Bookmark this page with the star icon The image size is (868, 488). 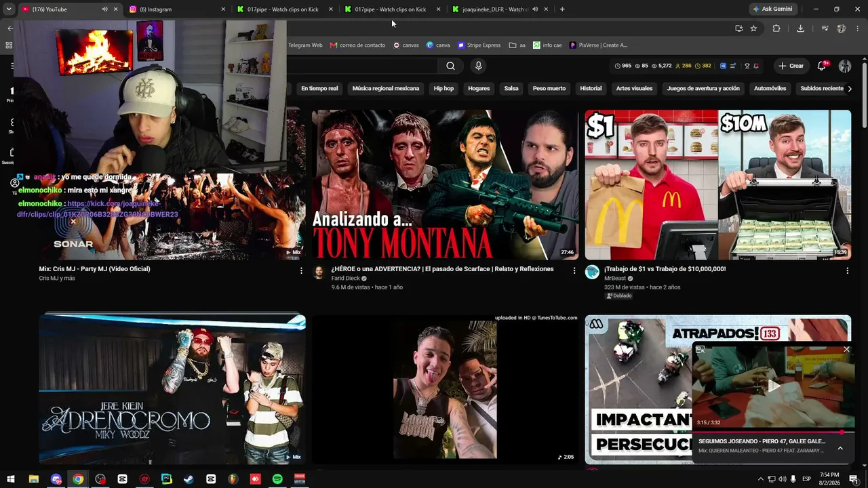pos(753,28)
